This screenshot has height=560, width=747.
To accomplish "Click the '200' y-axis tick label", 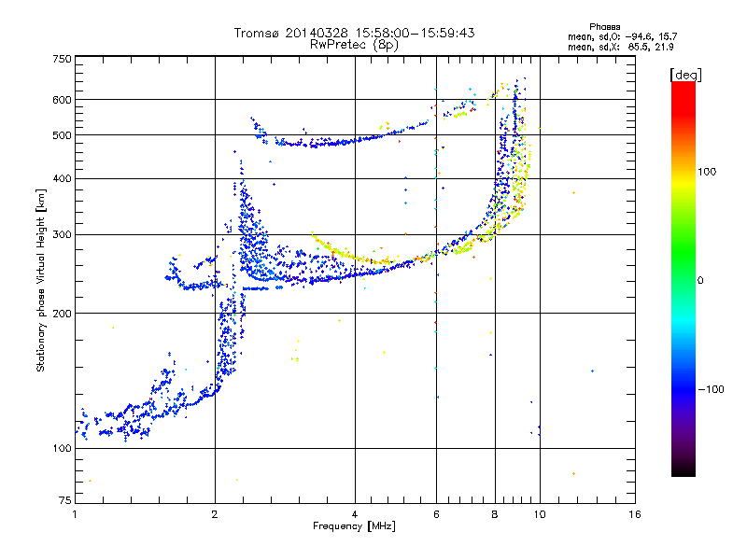I will pyautogui.click(x=62, y=314).
